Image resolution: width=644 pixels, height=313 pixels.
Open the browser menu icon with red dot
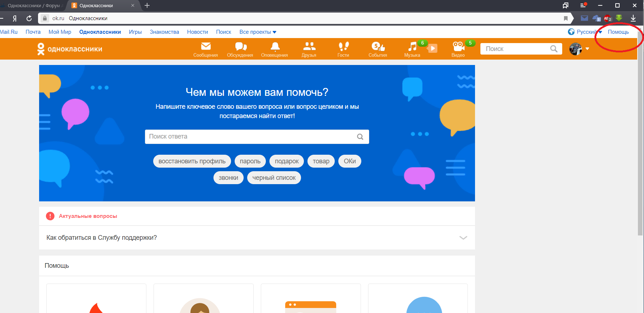583,5
